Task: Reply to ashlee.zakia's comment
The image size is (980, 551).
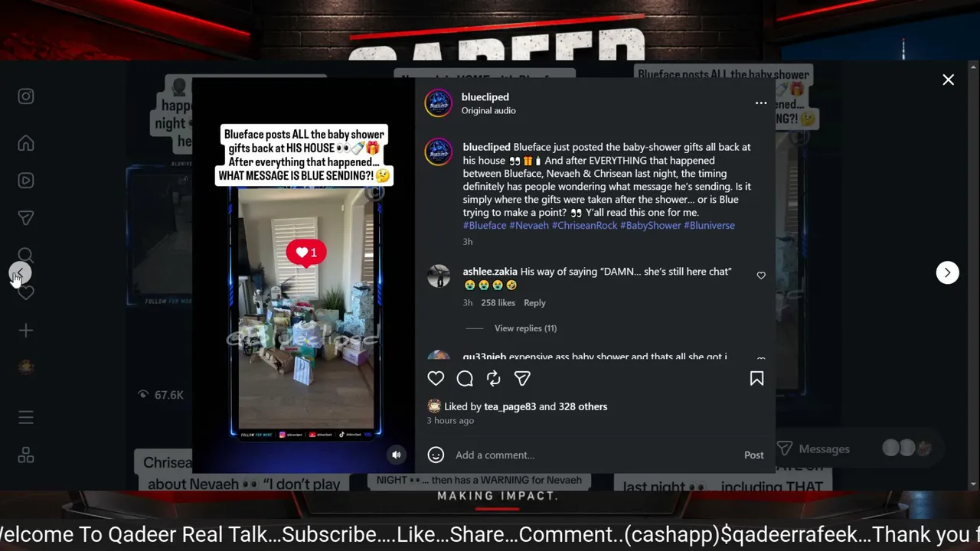Action: click(534, 303)
